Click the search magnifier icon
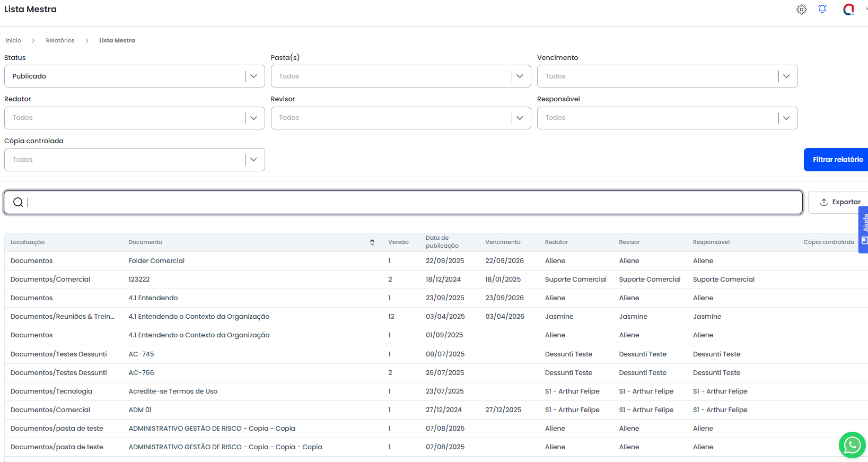Viewport: 868px width, 462px height. [x=18, y=202]
